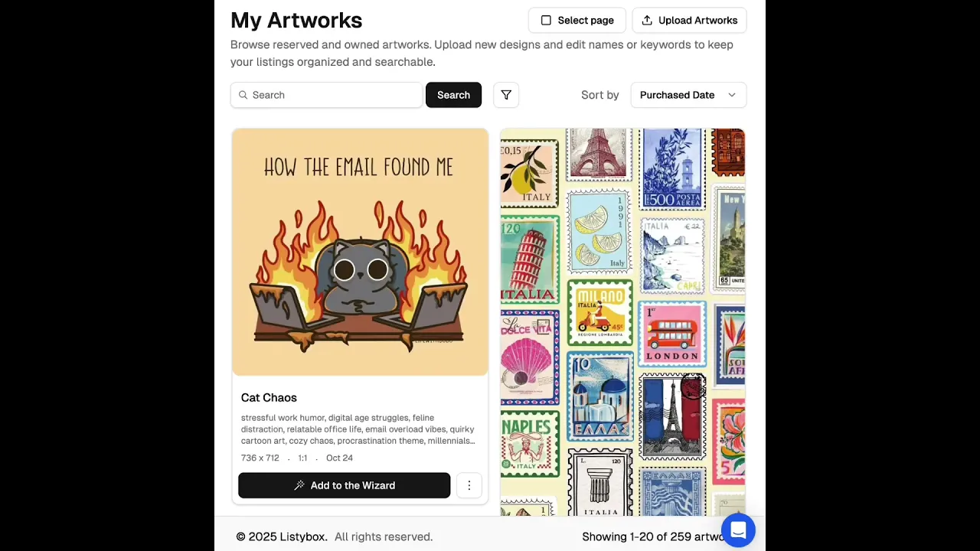Click the Search button
The width and height of the screenshot is (980, 551).
[x=453, y=95]
